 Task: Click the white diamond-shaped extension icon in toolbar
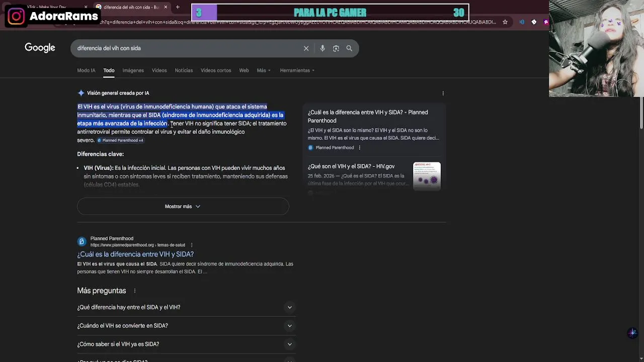click(x=534, y=22)
